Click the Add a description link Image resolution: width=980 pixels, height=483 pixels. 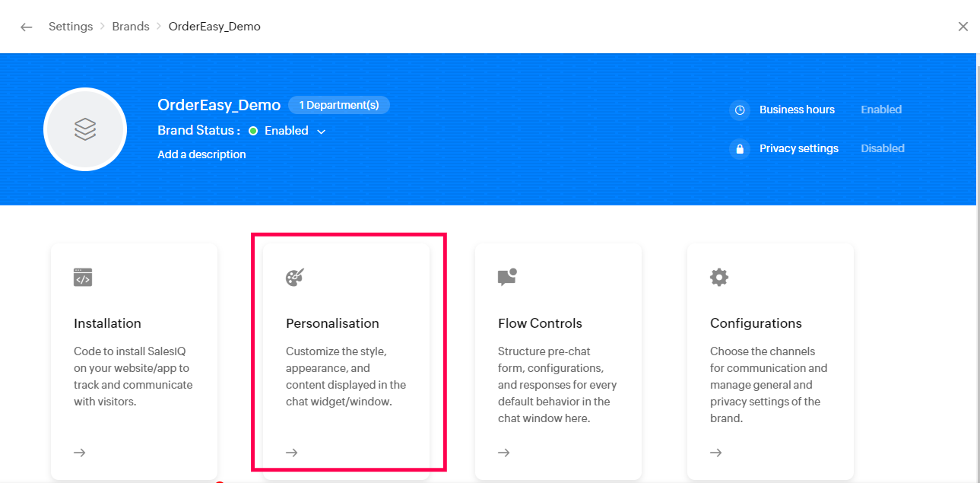201,154
